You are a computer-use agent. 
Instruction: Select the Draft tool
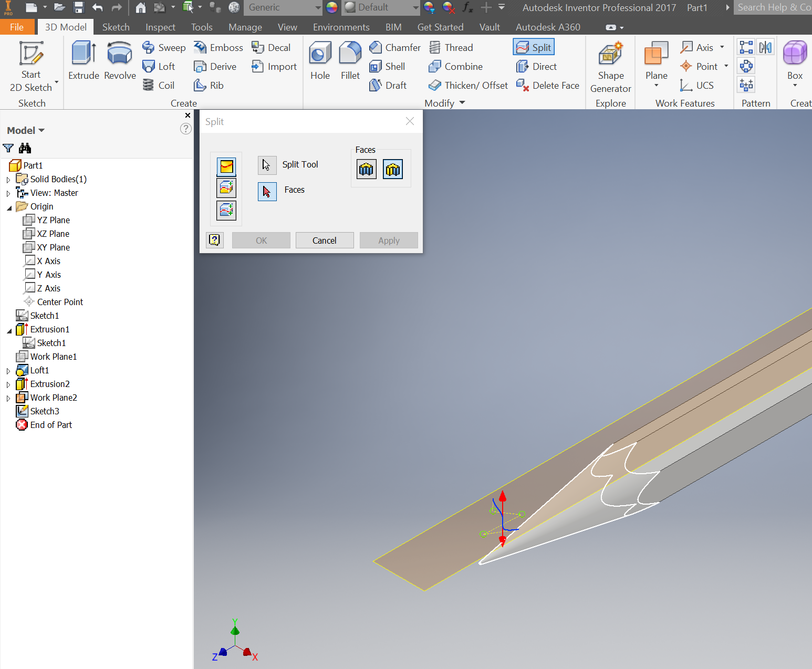pyautogui.click(x=388, y=86)
